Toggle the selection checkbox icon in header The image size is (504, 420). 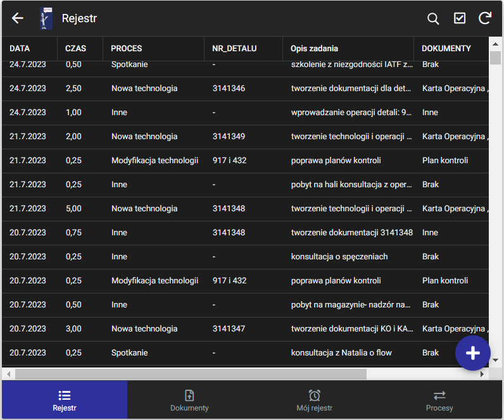point(460,18)
